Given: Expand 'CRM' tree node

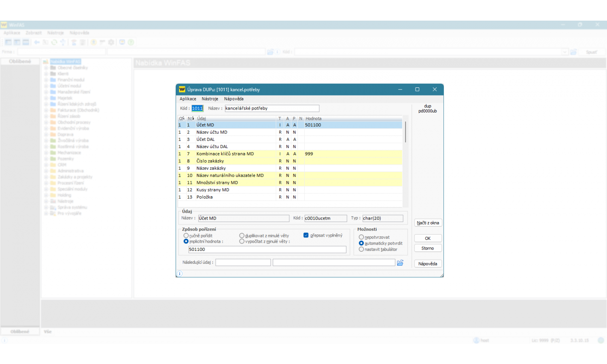Looking at the screenshot, I should [x=46, y=165].
